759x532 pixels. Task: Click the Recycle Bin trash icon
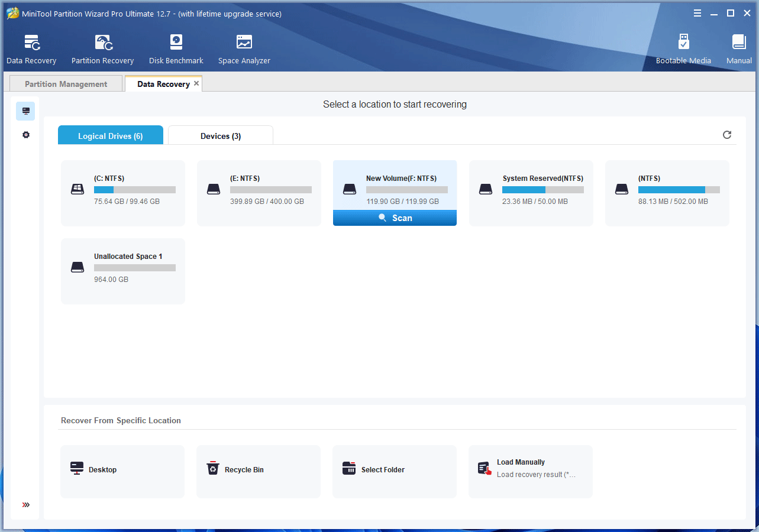coord(213,469)
